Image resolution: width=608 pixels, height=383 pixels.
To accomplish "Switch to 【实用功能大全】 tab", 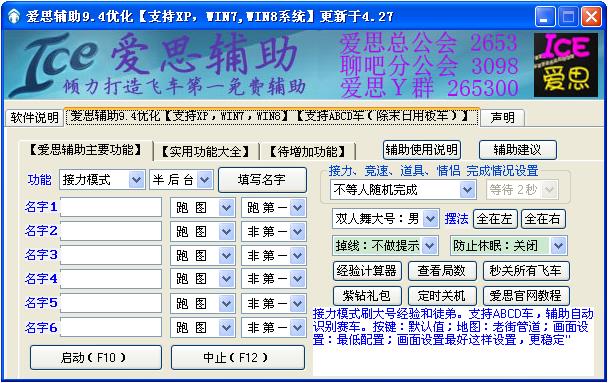I will (206, 152).
